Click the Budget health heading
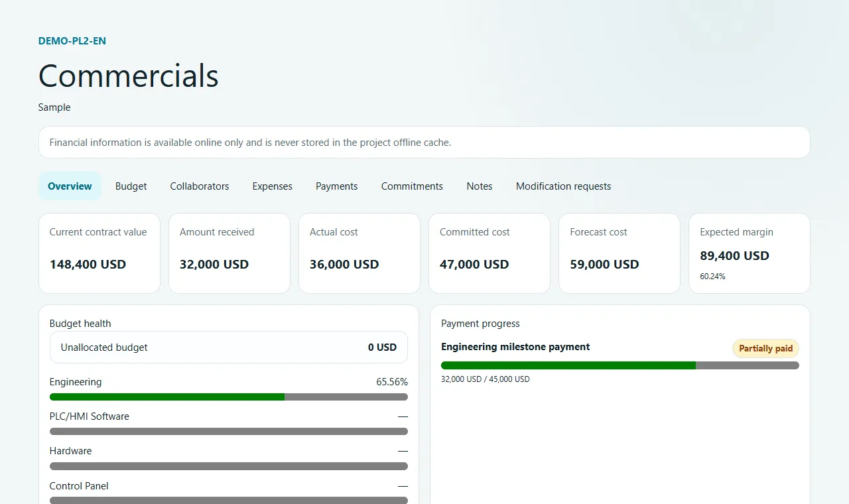Image resolution: width=849 pixels, height=504 pixels. pyautogui.click(x=80, y=324)
